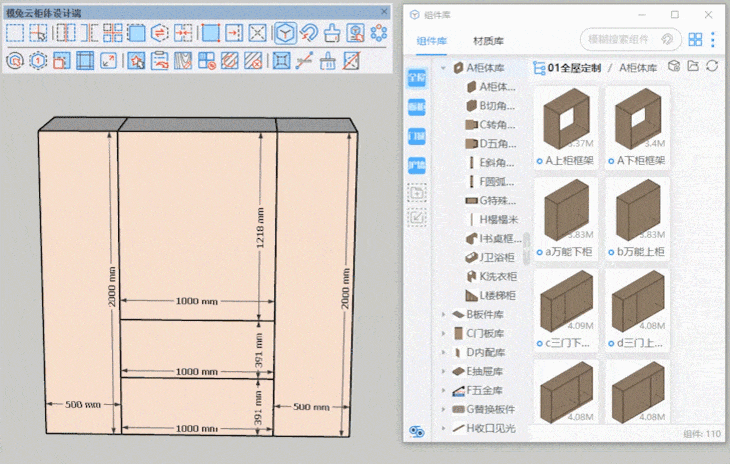Click the expand-arrows tool in second toolbar row

(108, 60)
